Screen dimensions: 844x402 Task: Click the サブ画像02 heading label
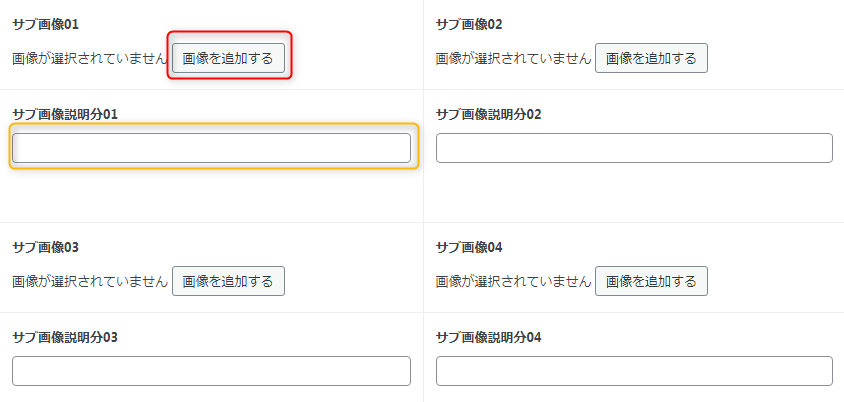pyautogui.click(x=469, y=24)
